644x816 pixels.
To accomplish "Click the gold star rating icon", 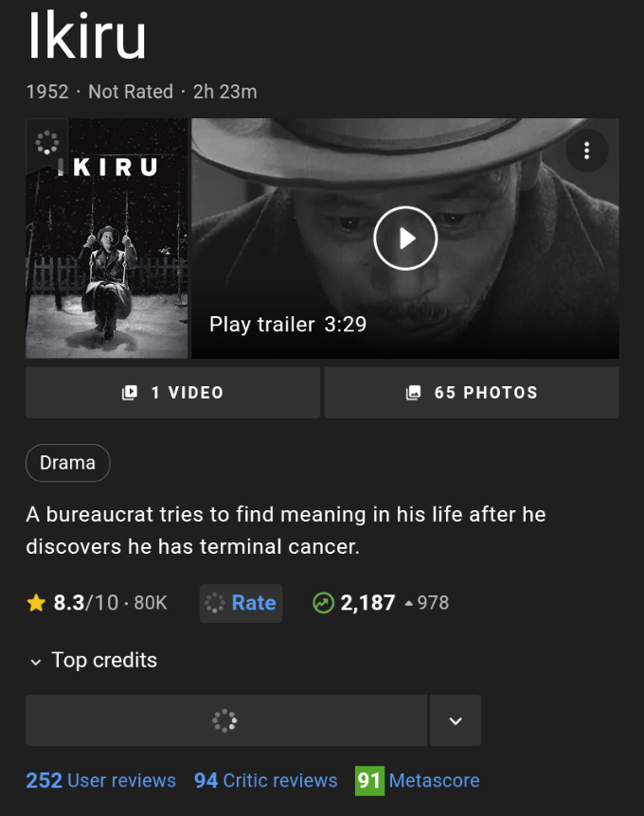I will 37,603.
